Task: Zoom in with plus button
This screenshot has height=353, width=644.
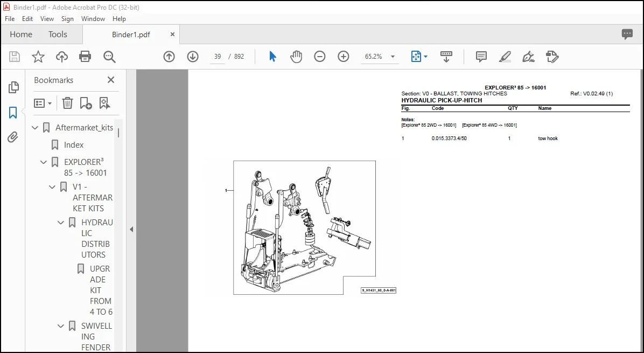Action: 344,57
